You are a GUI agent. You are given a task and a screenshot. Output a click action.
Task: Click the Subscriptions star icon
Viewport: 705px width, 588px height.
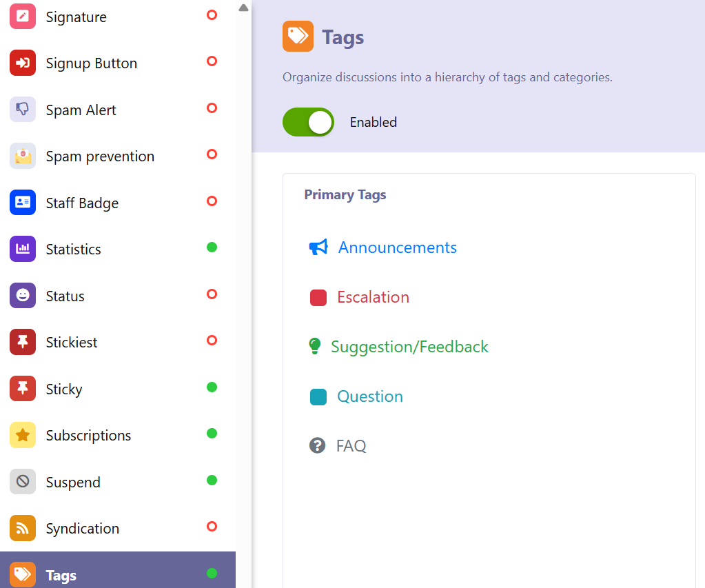click(x=23, y=435)
